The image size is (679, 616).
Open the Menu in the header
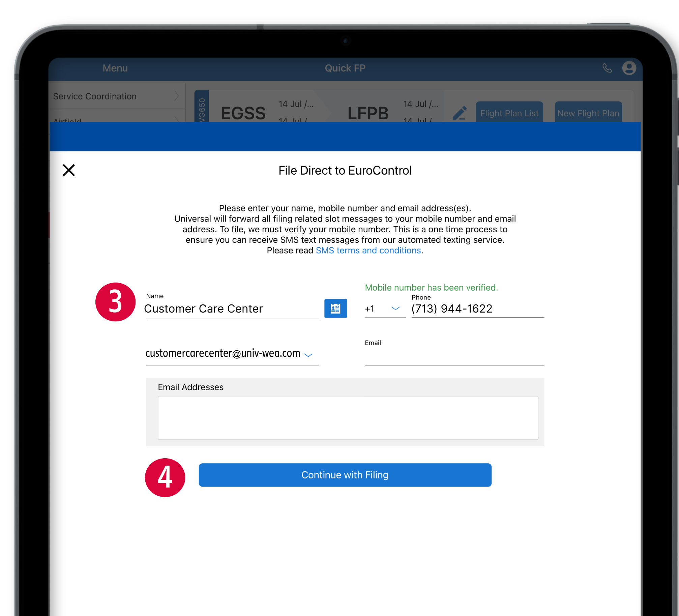coord(115,68)
